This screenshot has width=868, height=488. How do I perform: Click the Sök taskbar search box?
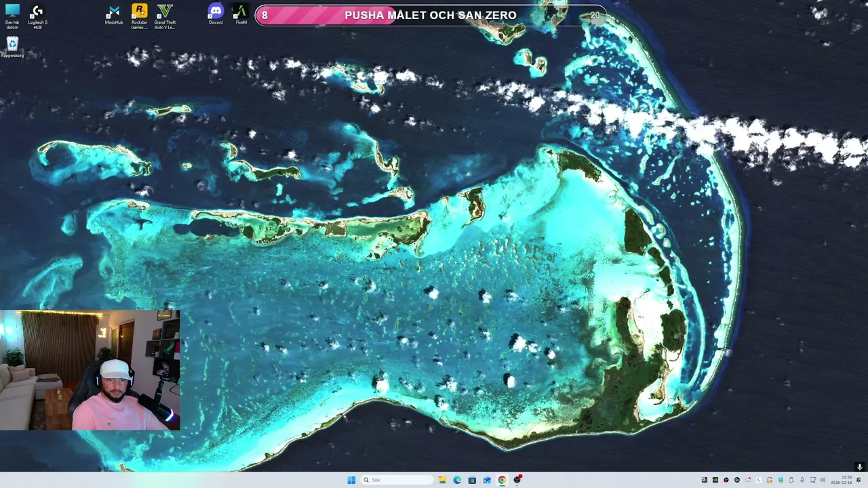point(397,480)
